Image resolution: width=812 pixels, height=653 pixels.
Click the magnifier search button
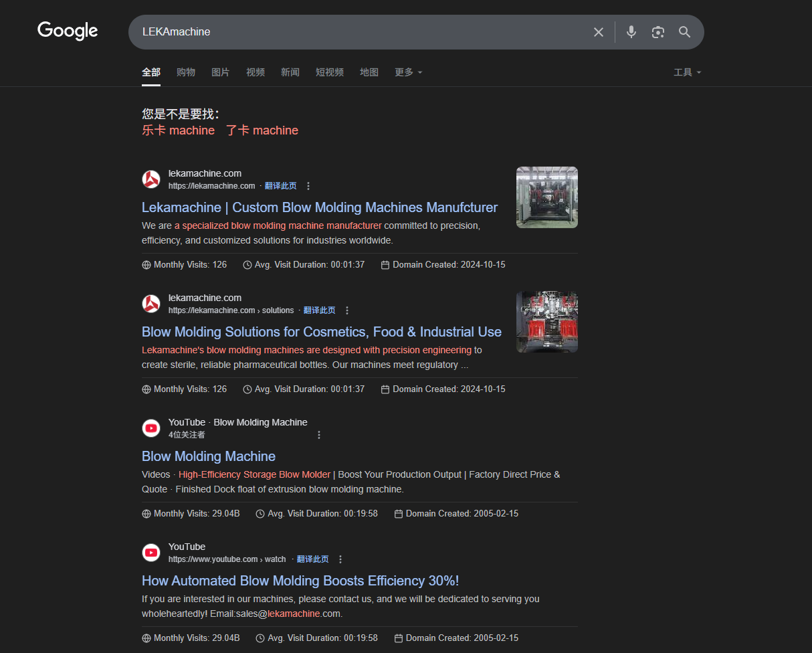pos(684,32)
